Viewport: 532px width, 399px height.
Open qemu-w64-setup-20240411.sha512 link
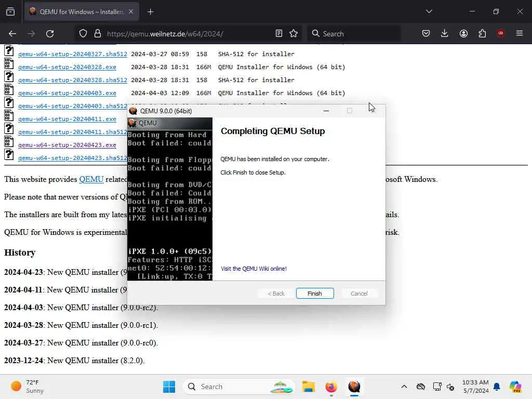coord(73,132)
